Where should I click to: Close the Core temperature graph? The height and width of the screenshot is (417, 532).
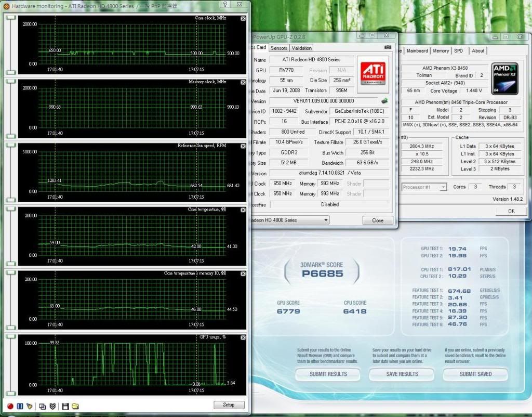click(243, 210)
